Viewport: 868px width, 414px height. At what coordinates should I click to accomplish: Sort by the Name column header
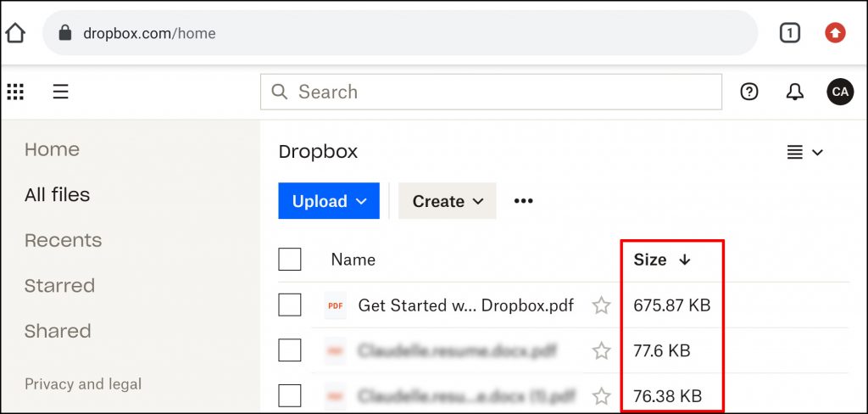[353, 260]
